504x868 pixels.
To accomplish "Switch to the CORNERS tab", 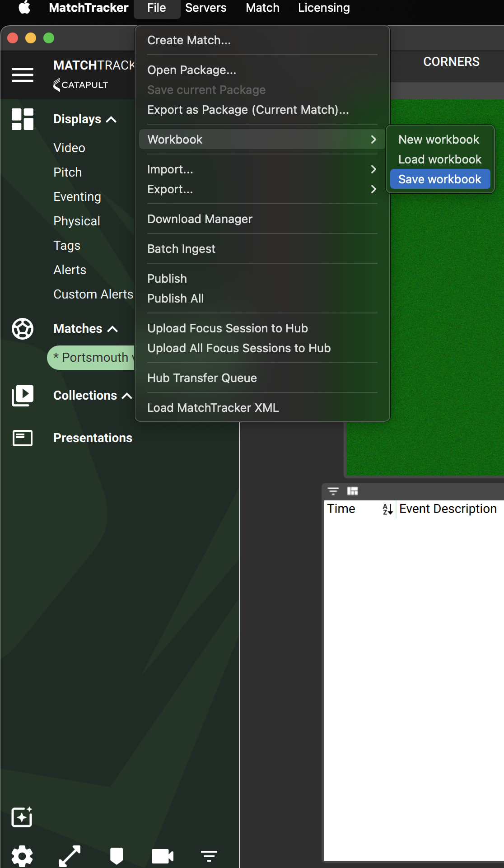I will pyautogui.click(x=451, y=62).
